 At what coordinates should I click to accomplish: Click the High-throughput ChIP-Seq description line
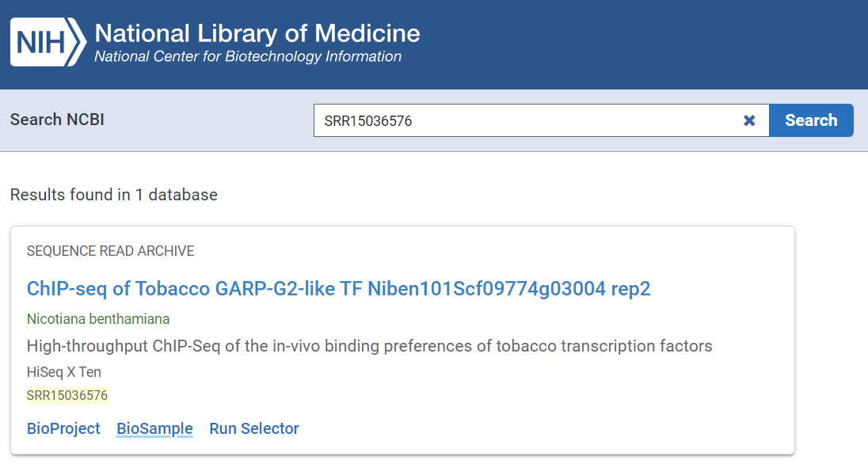coord(369,346)
